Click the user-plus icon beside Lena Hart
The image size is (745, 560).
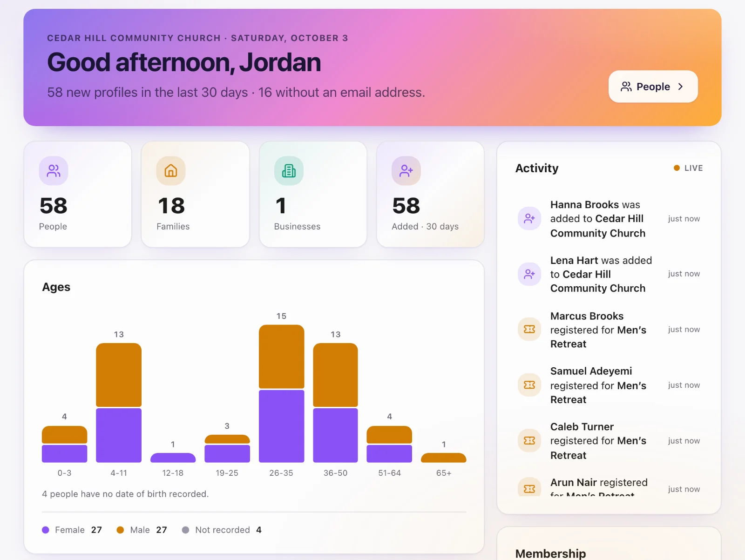point(529,274)
